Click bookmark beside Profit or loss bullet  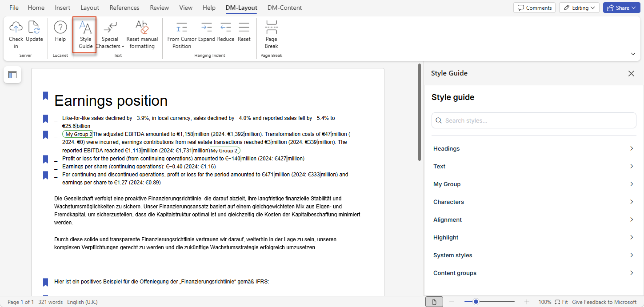(45, 159)
